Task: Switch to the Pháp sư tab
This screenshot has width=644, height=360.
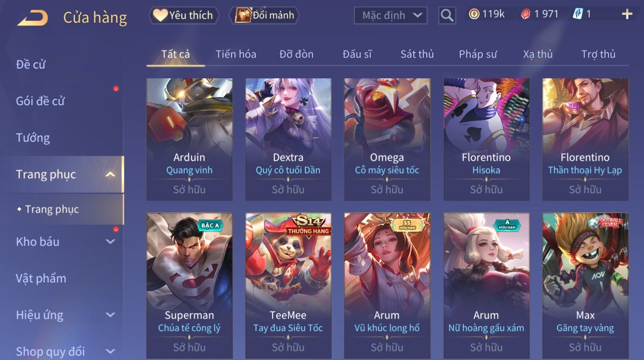Action: 478,54
